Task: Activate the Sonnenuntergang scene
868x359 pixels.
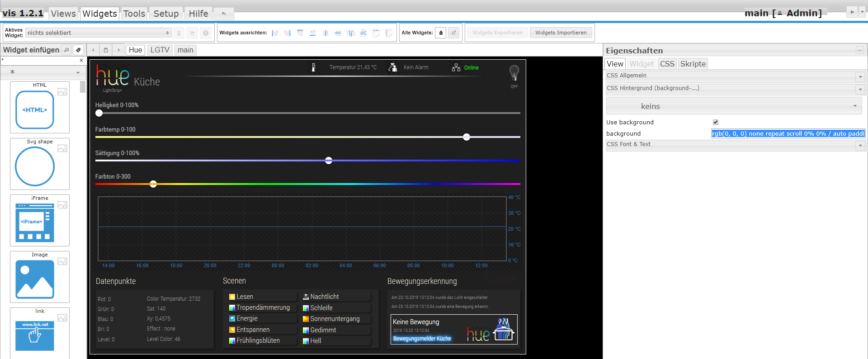Action: 336,319
